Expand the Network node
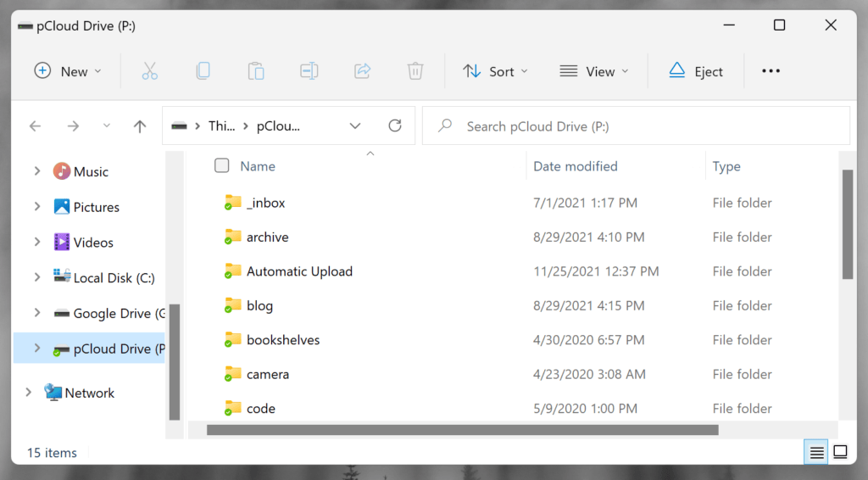The height and width of the screenshot is (480, 868). coord(28,393)
